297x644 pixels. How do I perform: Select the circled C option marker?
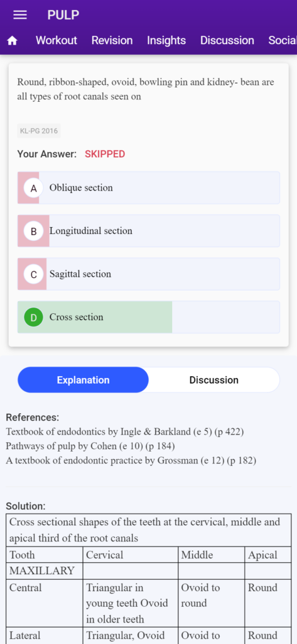[34, 274]
